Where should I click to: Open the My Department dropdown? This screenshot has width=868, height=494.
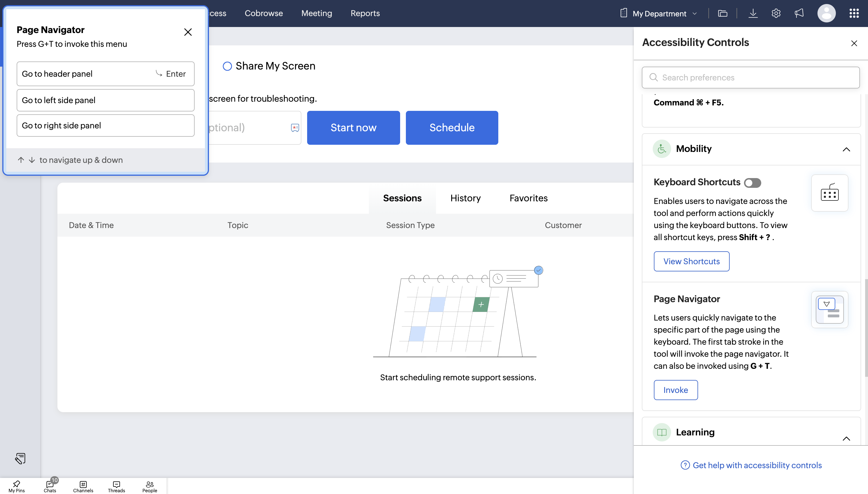[x=660, y=13]
